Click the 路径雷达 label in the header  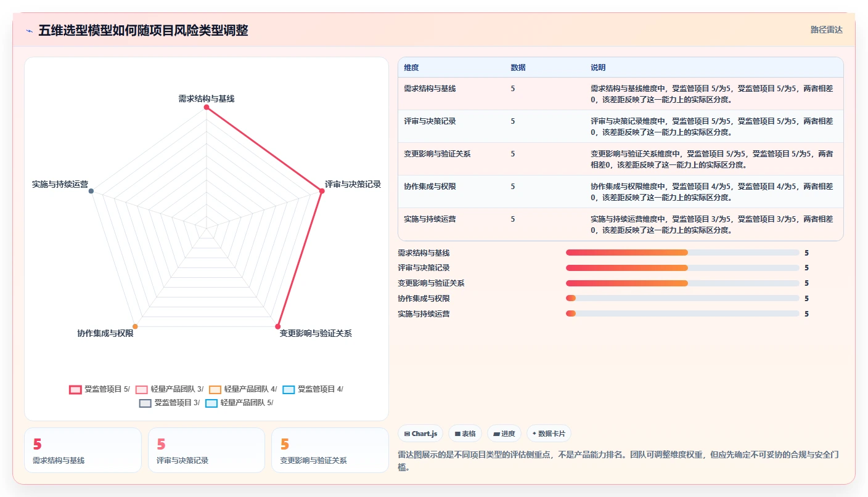[826, 30]
